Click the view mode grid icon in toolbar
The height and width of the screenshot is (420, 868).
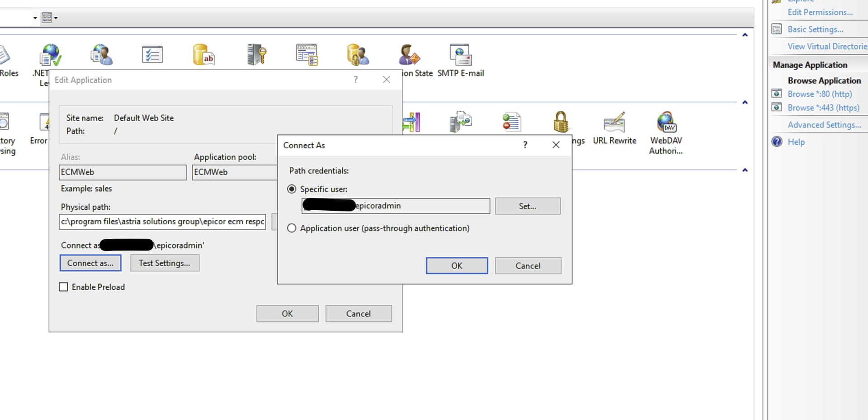click(x=47, y=18)
